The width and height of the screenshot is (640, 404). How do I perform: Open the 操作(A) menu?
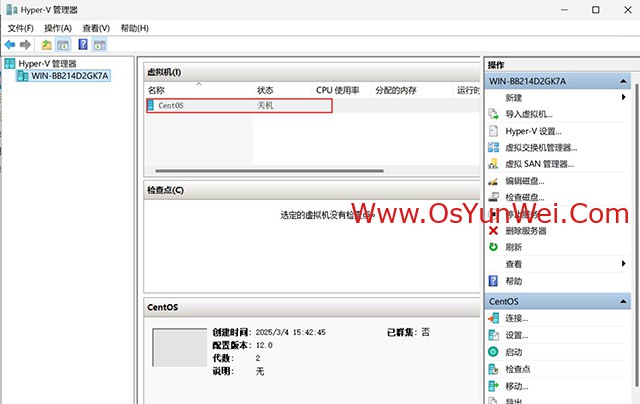pos(58,28)
